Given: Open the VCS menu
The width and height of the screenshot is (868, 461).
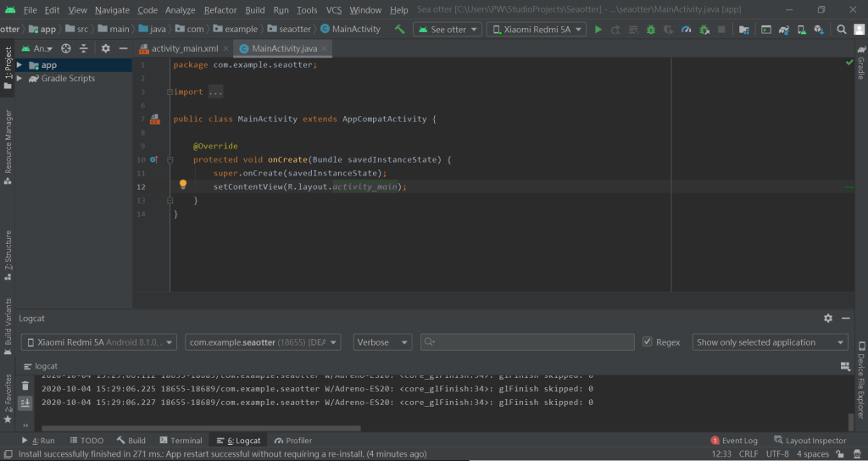Looking at the screenshot, I should [x=334, y=10].
